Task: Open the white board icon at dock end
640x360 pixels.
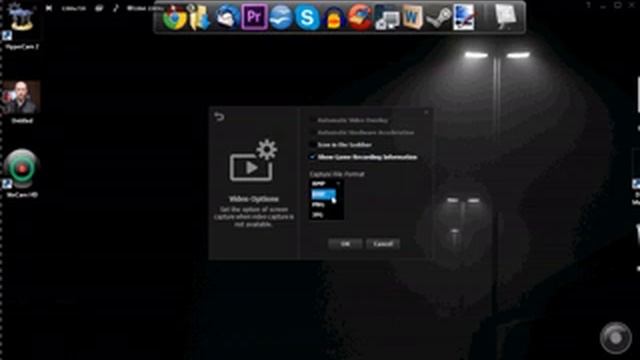Action: (x=505, y=17)
